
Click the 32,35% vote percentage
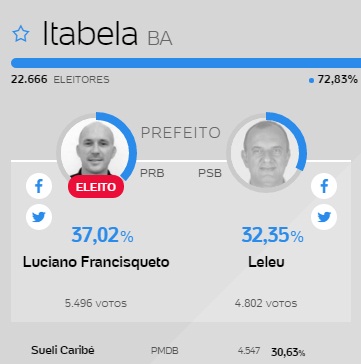coord(272,235)
